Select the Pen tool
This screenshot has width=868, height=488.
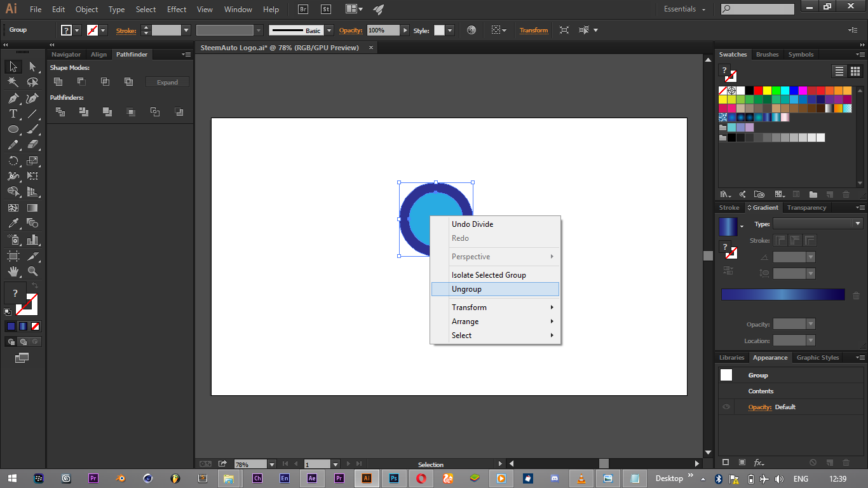[x=13, y=98]
